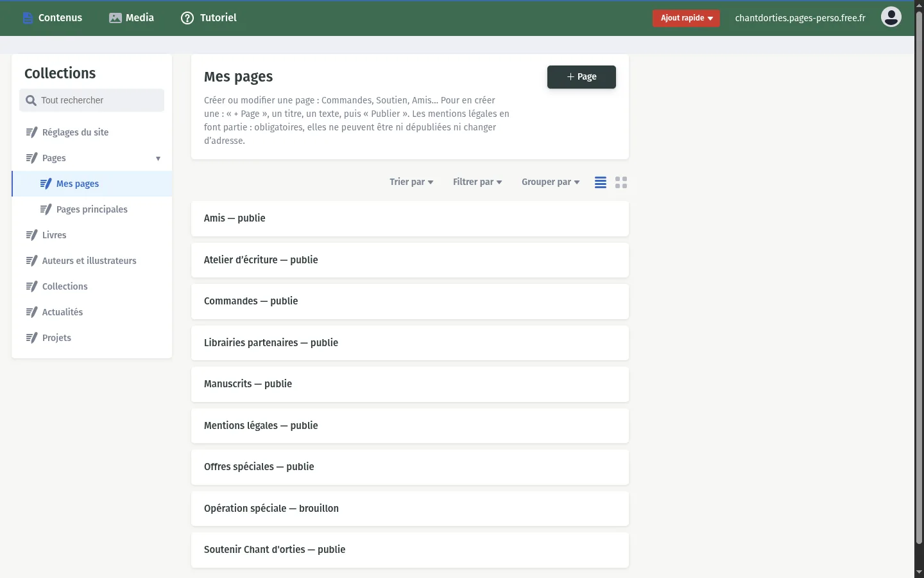Open Manuscrits — publie page
This screenshot has height=578, width=924.
click(410, 384)
